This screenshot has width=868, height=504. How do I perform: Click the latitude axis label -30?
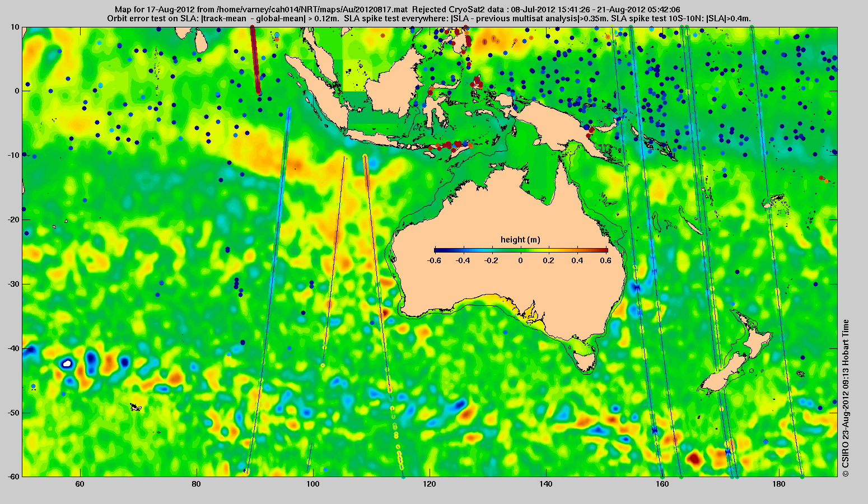(13, 284)
